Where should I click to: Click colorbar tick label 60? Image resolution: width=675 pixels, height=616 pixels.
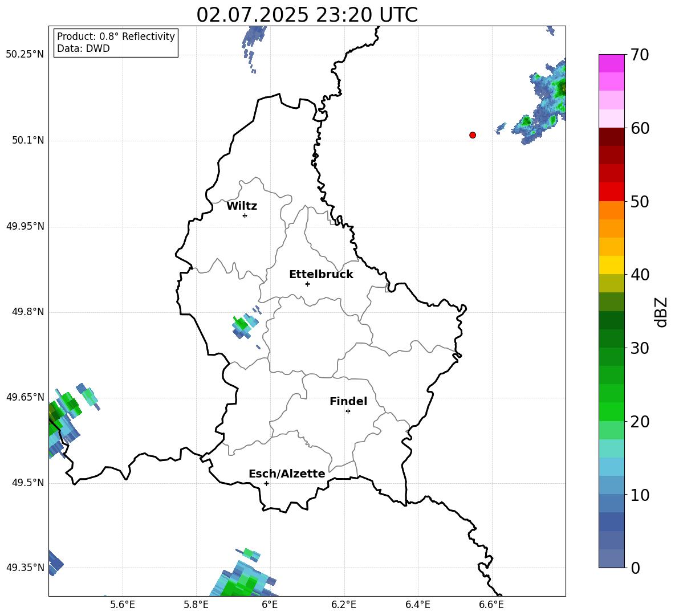point(640,128)
